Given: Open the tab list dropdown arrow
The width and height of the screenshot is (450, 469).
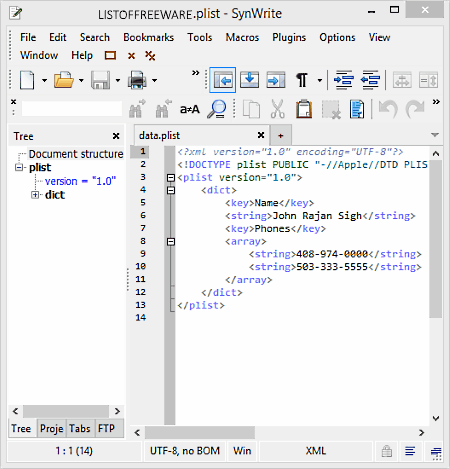Looking at the screenshot, I should point(435,135).
